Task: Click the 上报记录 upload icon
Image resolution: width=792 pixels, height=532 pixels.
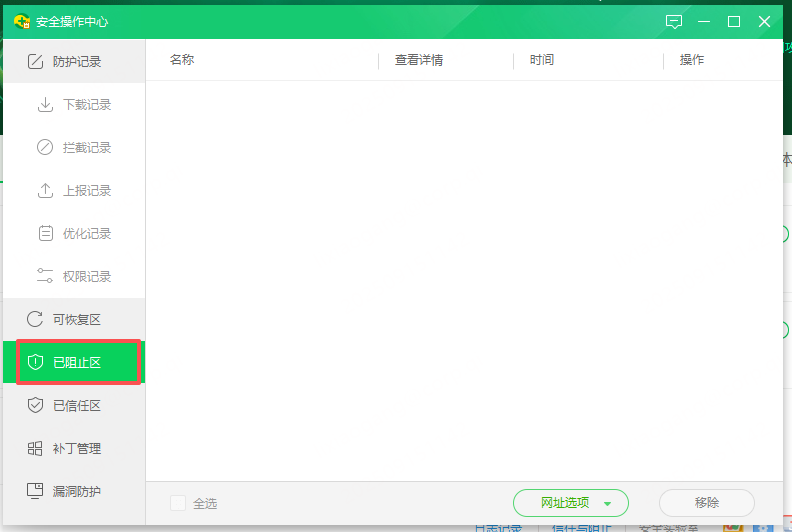Action: 45,191
